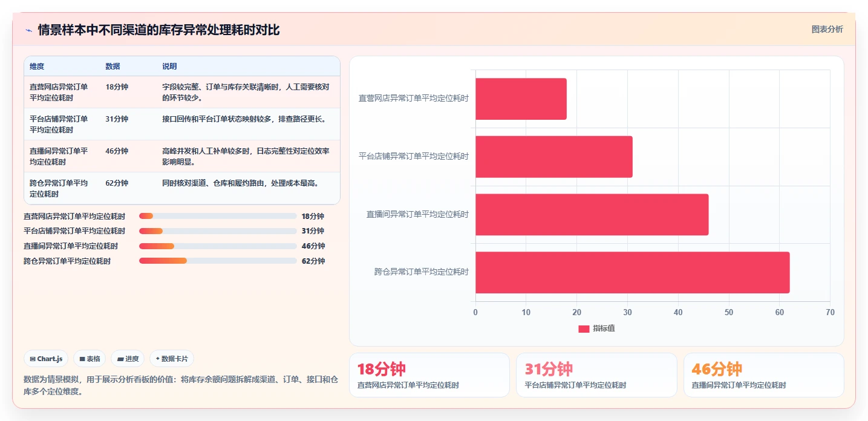Click the chart axis label 直营网店异常订单平均定位耗时
The height and width of the screenshot is (421, 868).
coord(414,98)
